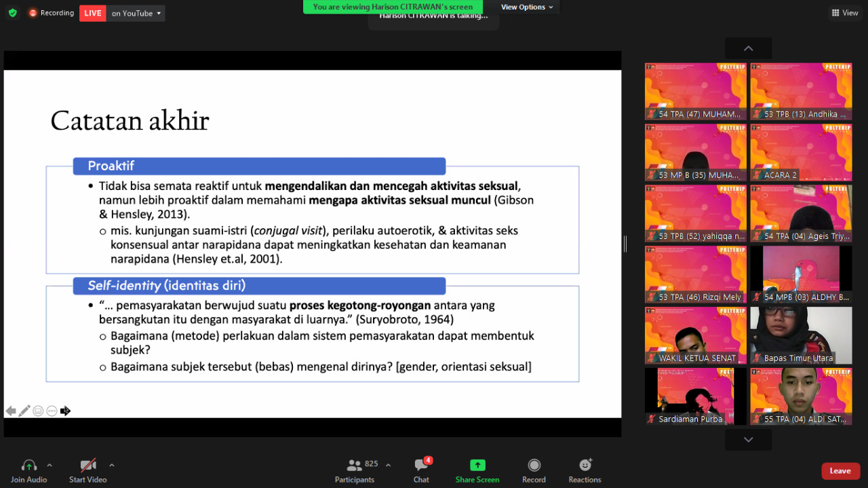
Task: Page up the participant gallery
Action: (748, 49)
